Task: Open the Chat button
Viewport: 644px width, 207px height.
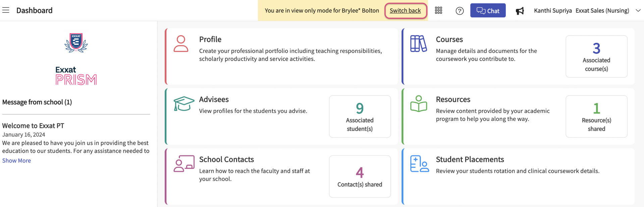Action: (x=488, y=11)
